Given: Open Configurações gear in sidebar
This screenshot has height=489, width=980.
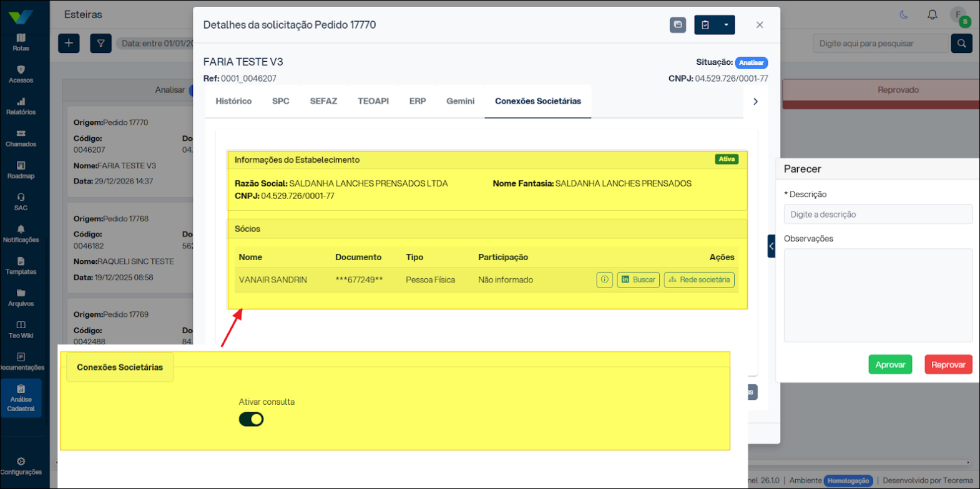Looking at the screenshot, I should 21,466.
